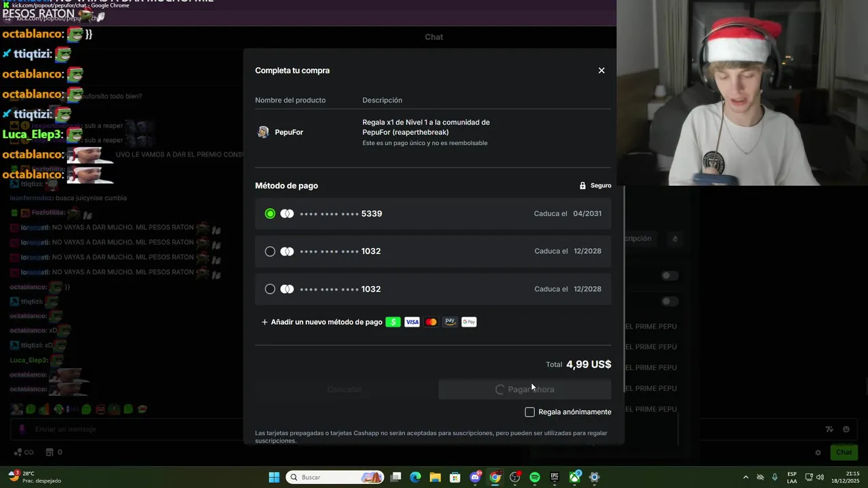This screenshot has height=488, width=868.
Task: Click the lock icon next to Seguro
Action: pos(583,186)
